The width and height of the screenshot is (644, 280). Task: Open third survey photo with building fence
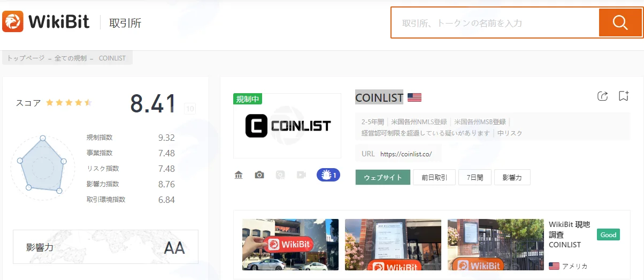pos(496,245)
